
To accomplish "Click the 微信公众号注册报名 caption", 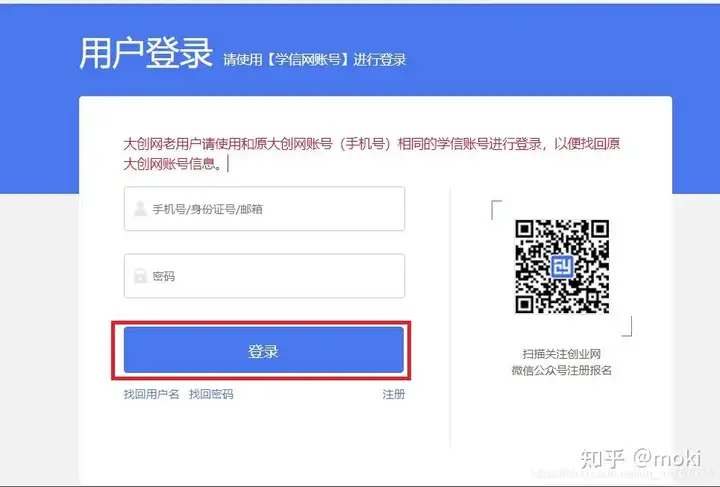I will [562, 370].
